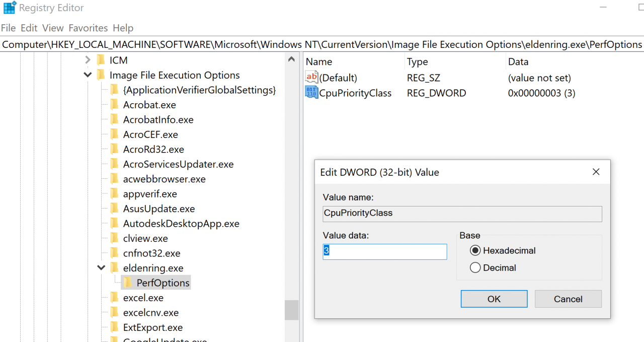Select the Decimal base radio button

coord(475,268)
